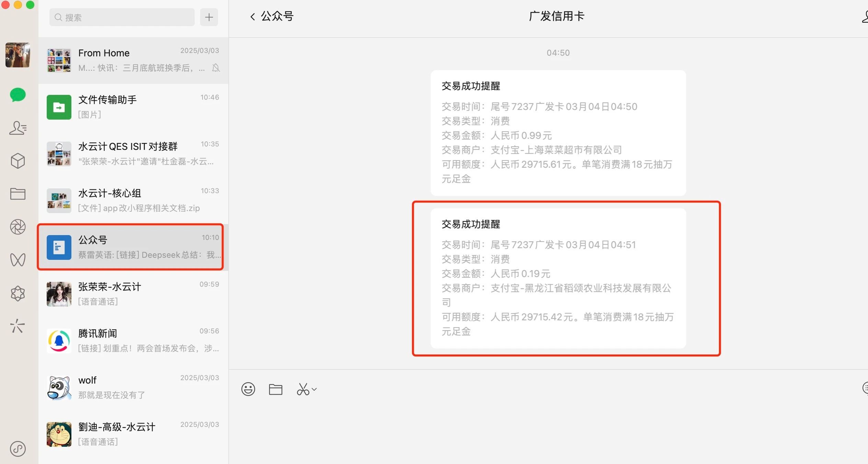Viewport: 868px width, 464px height.
Task: Open the emoji picker smiley icon
Action: [x=248, y=389]
